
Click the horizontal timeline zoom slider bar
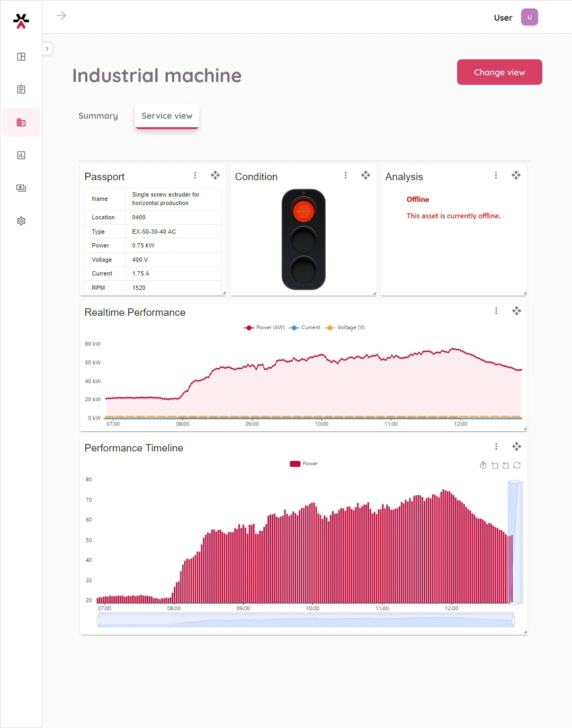[x=306, y=620]
